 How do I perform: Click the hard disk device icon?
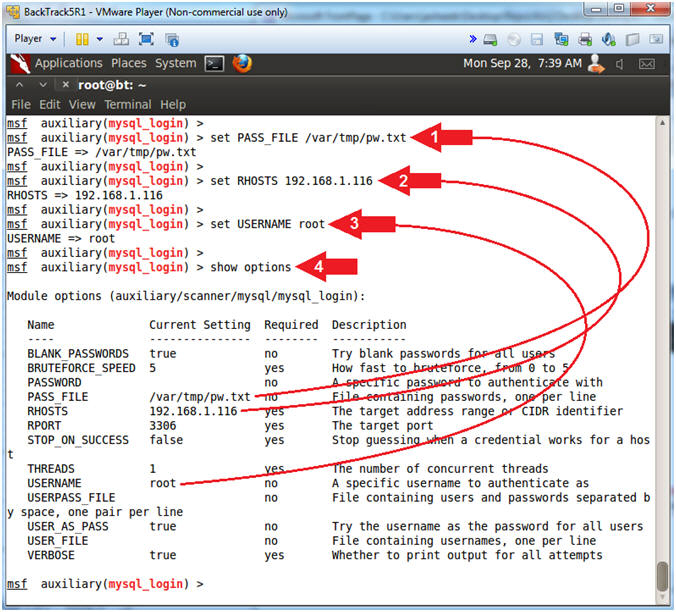click(490, 40)
